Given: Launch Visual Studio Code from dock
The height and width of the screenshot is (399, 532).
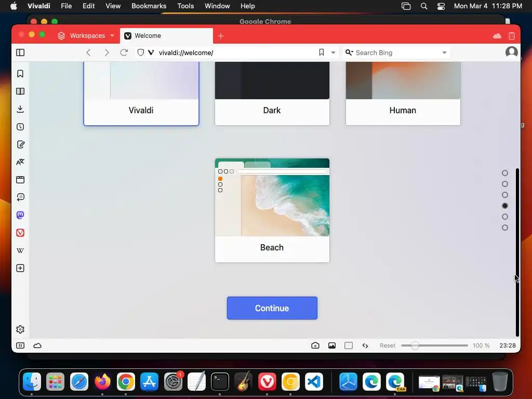Looking at the screenshot, I should [x=314, y=382].
